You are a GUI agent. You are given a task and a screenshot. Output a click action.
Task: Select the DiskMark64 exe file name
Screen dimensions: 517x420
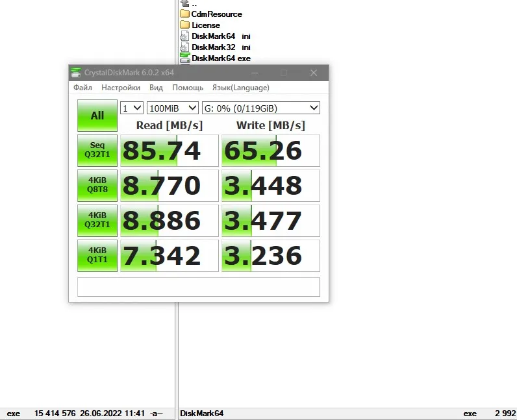click(x=221, y=58)
